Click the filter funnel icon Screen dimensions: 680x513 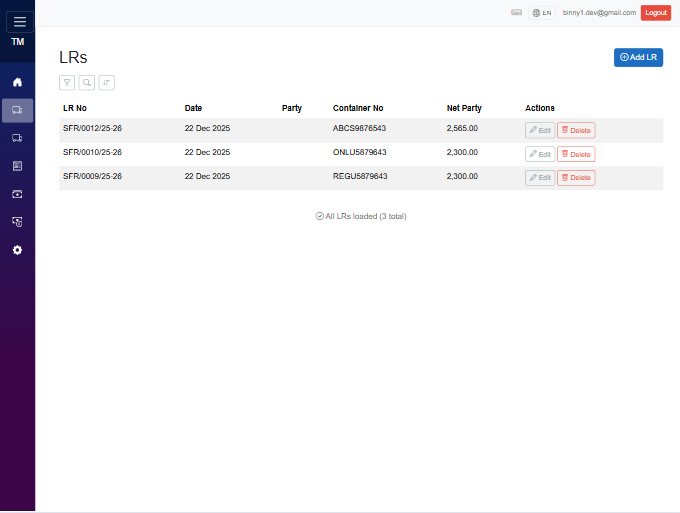point(67,83)
